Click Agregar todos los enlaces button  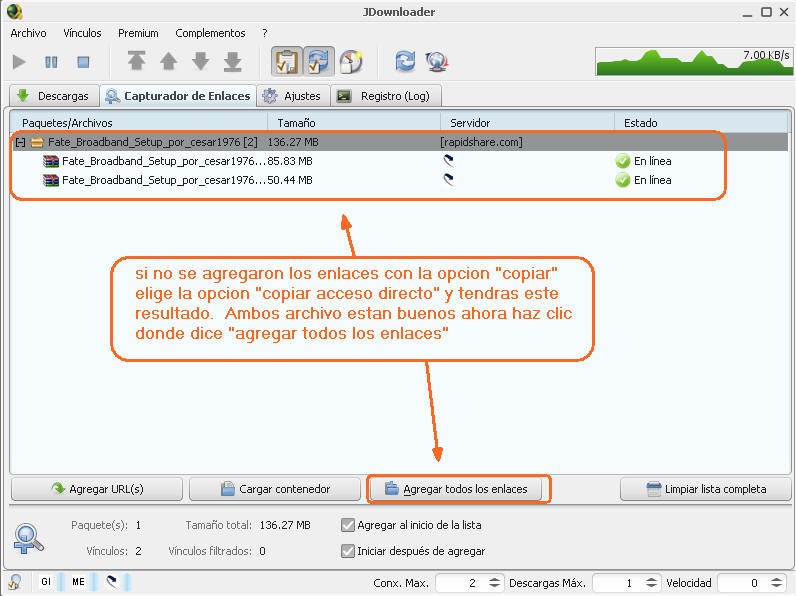456,489
